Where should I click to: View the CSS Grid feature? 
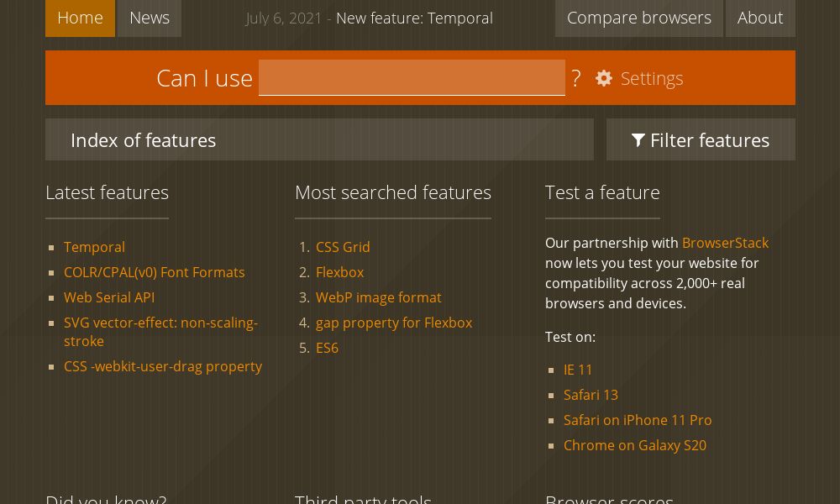pos(343,247)
